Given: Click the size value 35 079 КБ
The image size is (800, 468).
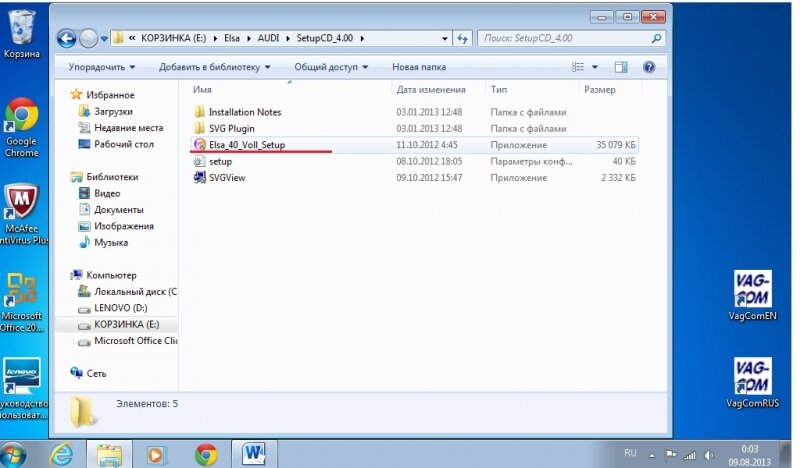Looking at the screenshot, I should 616,145.
